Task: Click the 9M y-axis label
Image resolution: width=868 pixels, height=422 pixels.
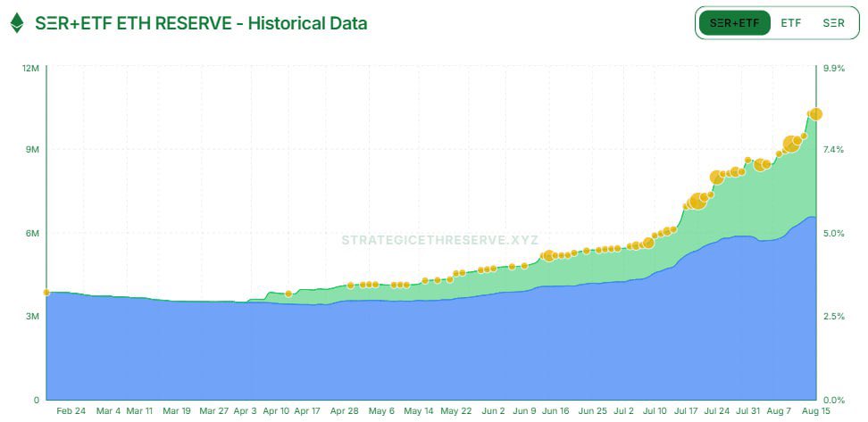Action: pos(34,149)
